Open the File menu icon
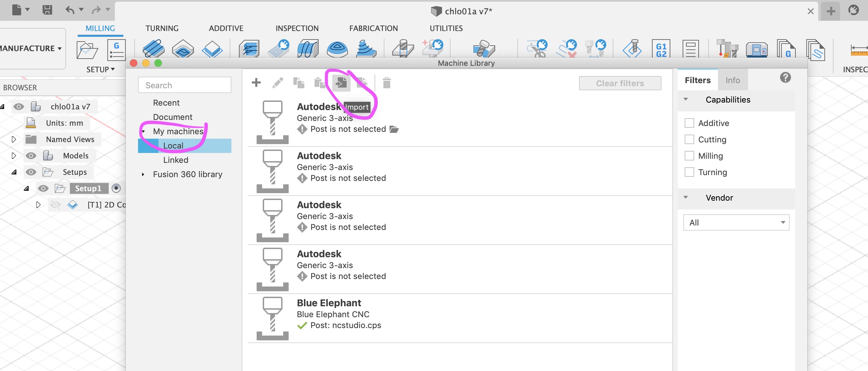Image resolution: width=868 pixels, height=371 pixels. (17, 10)
